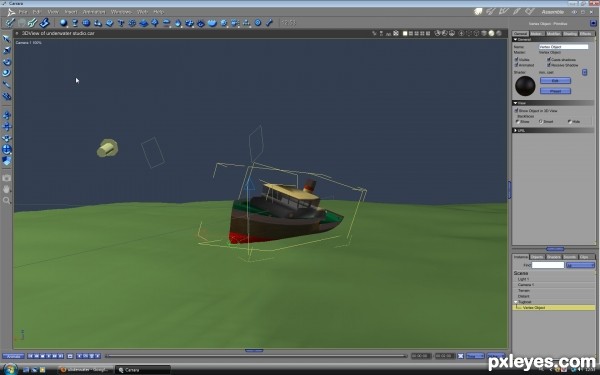
Task: Open the Assemble room hand icon
Action: [478, 12]
